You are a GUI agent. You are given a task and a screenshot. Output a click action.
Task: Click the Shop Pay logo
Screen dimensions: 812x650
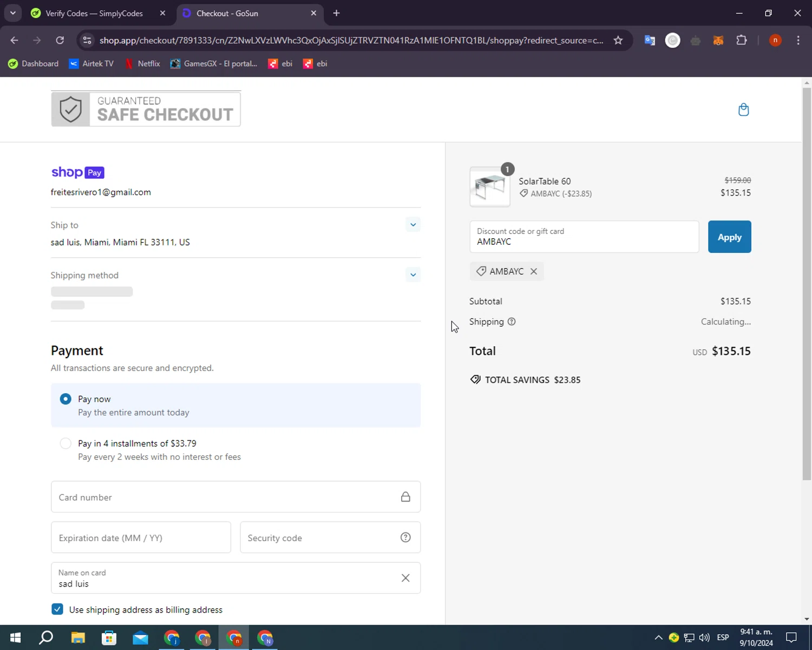click(x=78, y=172)
